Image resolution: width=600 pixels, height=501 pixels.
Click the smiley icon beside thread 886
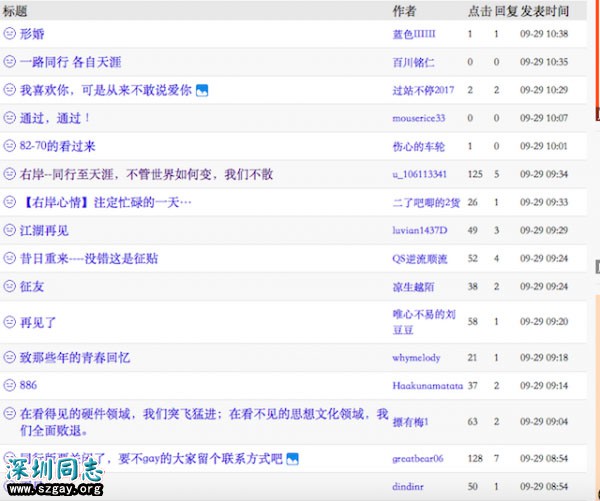pos(10,385)
